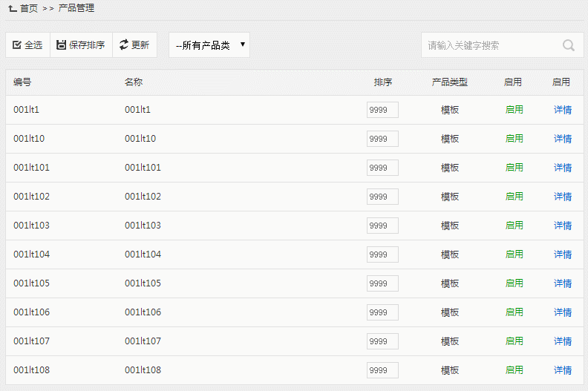Click the home icon in breadcrumb

13,8
